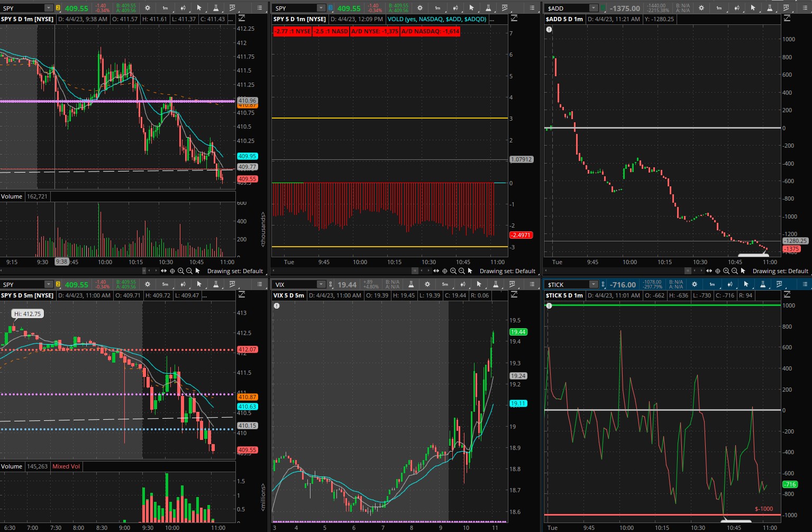Click the A/D NYSE: -1,375 red label
This screenshot has height=532, width=812.
tap(375, 31)
